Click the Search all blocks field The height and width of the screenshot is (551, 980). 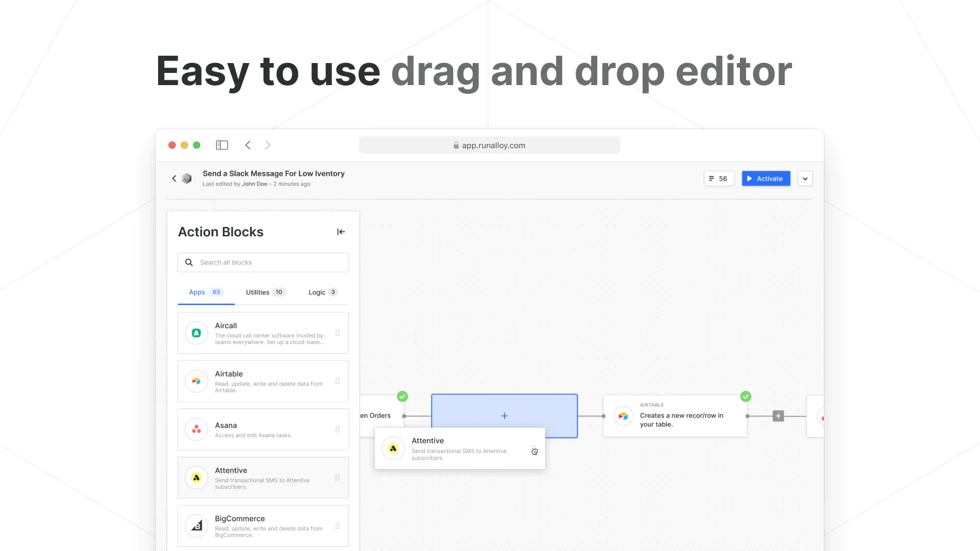tap(263, 263)
